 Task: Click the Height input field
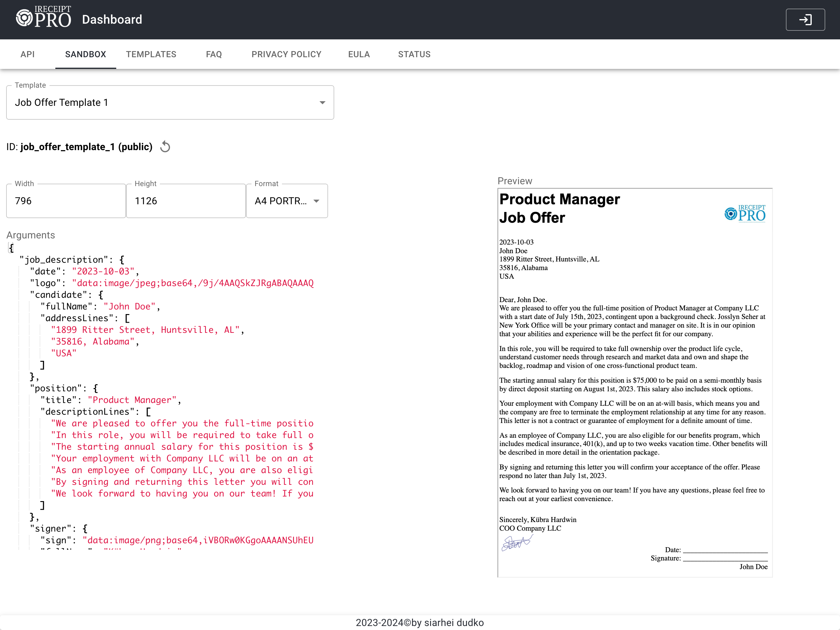click(186, 201)
